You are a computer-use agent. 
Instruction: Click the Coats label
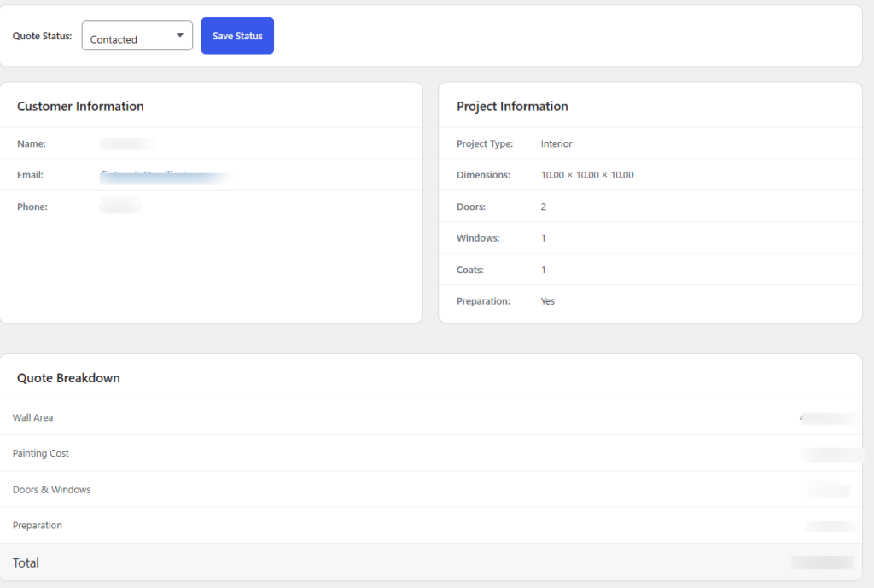tap(470, 270)
